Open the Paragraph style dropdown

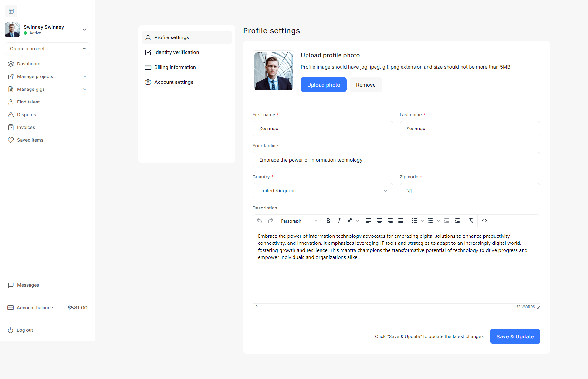point(299,221)
